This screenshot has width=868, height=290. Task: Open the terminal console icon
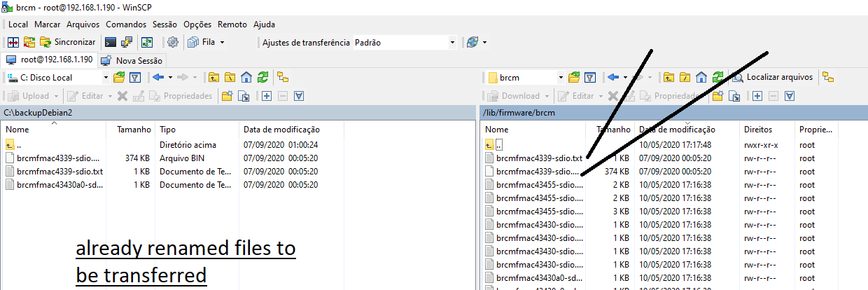coord(111,42)
